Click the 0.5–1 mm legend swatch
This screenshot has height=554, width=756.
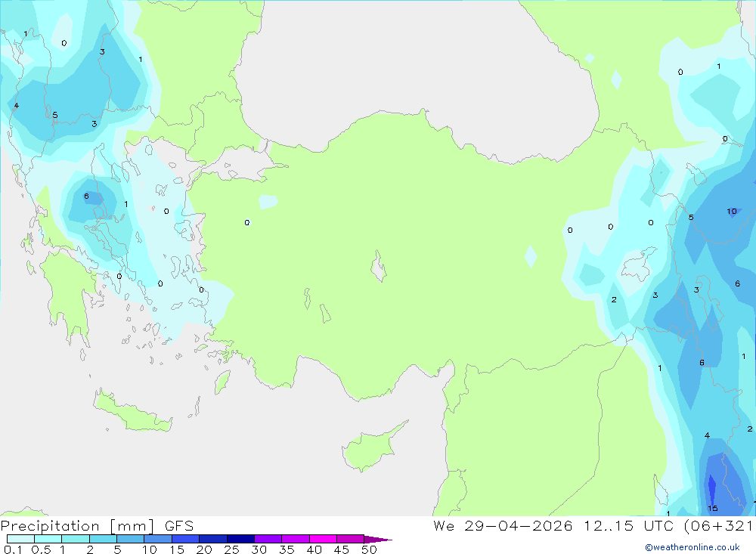(x=48, y=539)
